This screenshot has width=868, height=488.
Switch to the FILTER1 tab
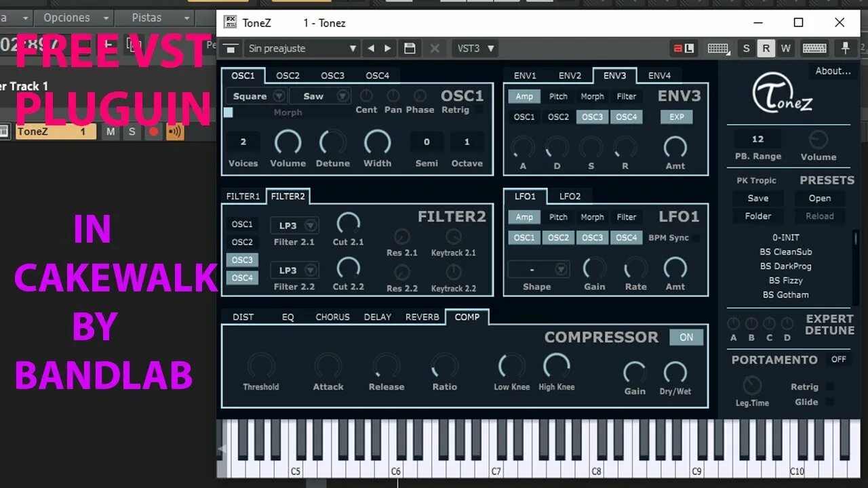pyautogui.click(x=243, y=197)
